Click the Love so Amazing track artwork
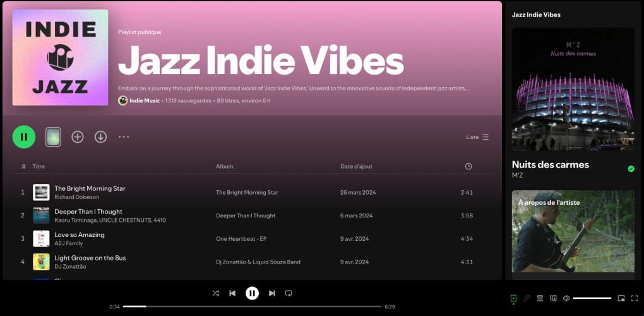The width and height of the screenshot is (644, 316). pyautogui.click(x=41, y=239)
